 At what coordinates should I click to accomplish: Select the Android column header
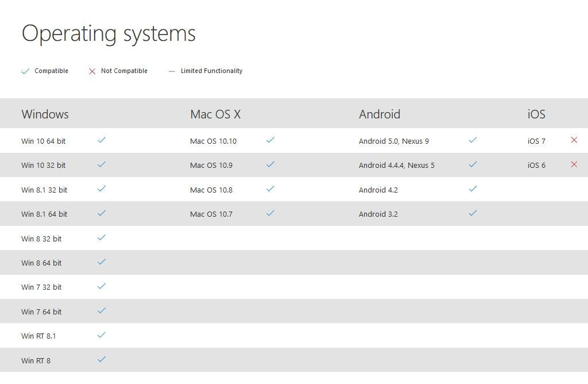click(380, 114)
